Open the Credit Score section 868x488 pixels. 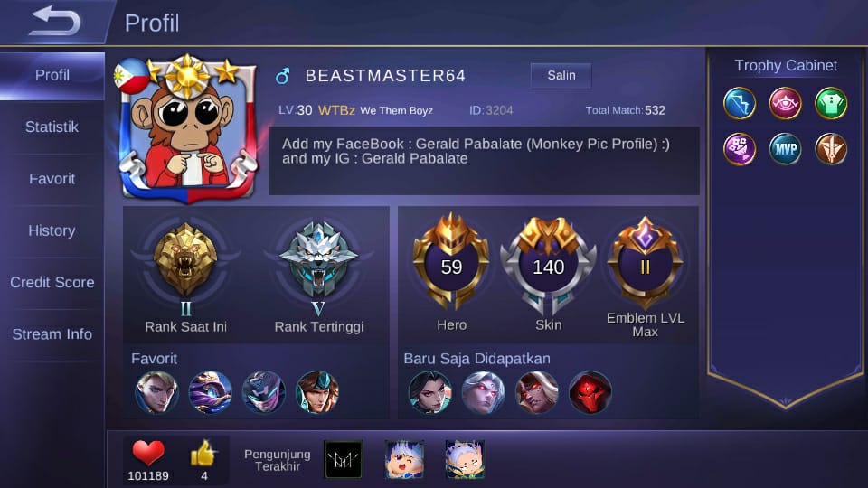click(52, 282)
